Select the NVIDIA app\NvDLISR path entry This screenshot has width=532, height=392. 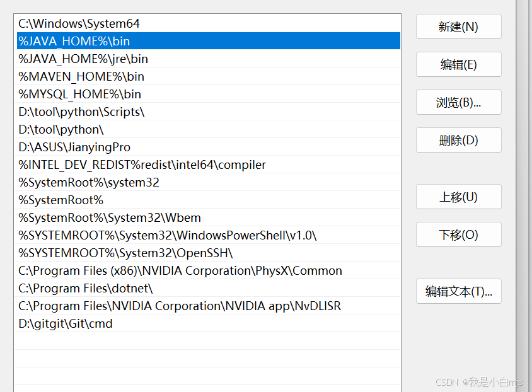[x=207, y=306]
